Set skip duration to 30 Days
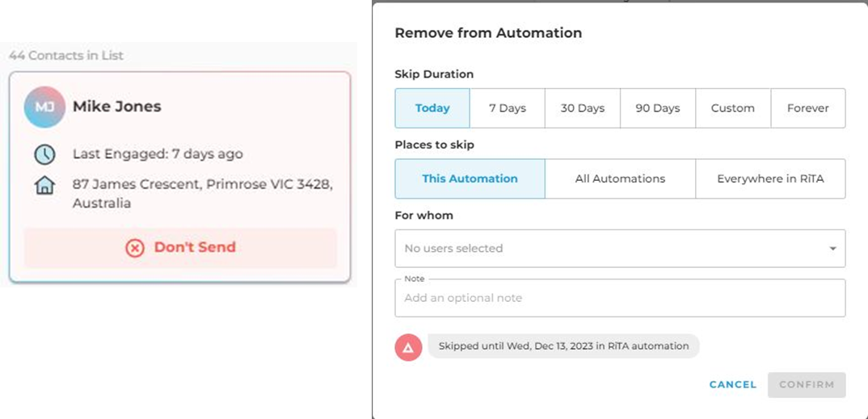 click(x=583, y=108)
